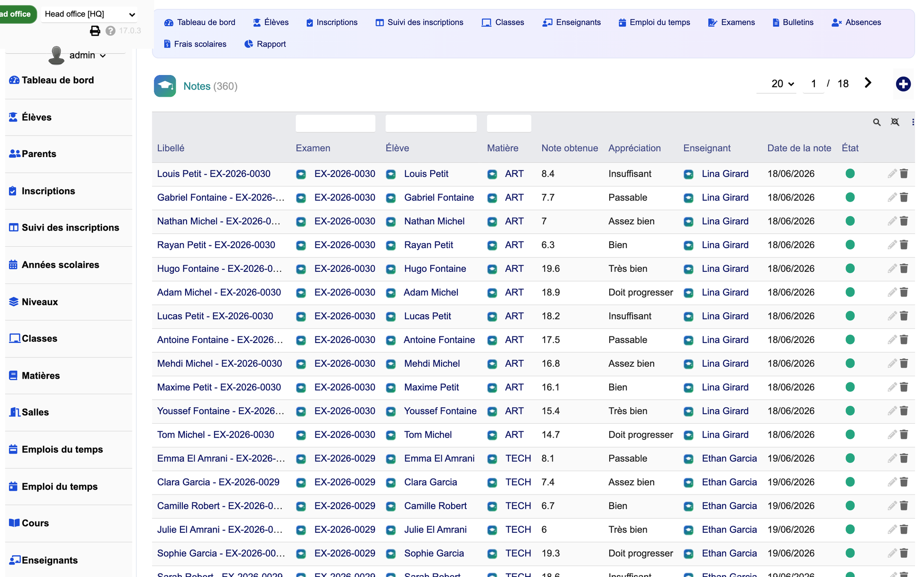Click the Très bien appreciation in Youssef Fontaine row
924x577 pixels.
pyautogui.click(x=628, y=411)
